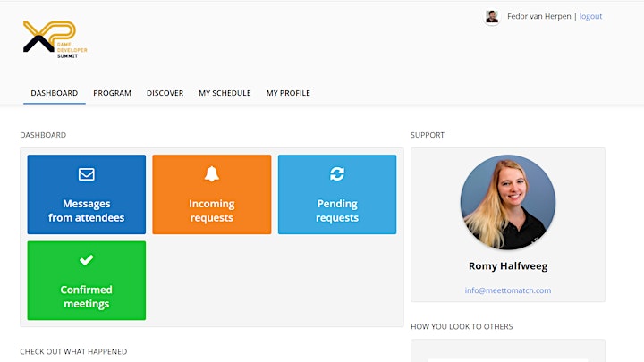Go to the Discover tab

165,93
